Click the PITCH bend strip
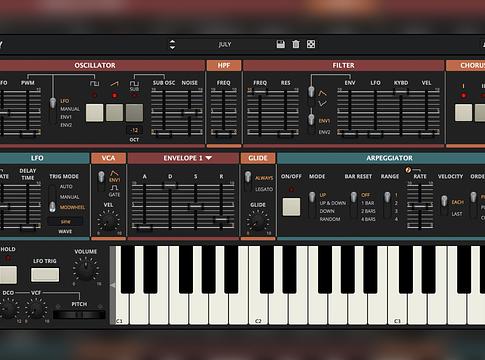 point(79,314)
